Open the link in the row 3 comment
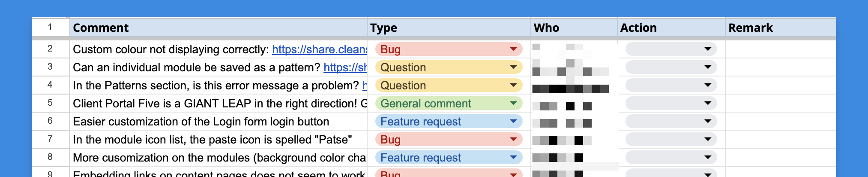Viewport: 868px width, 177px height. [x=345, y=67]
